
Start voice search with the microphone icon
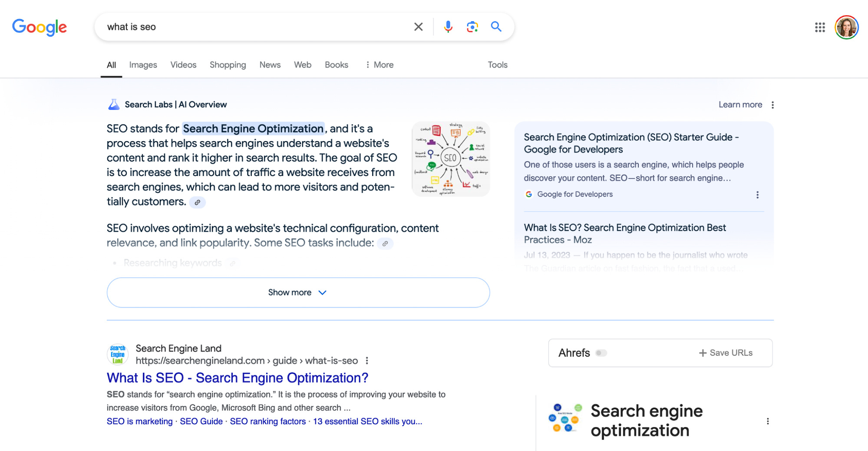(x=448, y=27)
